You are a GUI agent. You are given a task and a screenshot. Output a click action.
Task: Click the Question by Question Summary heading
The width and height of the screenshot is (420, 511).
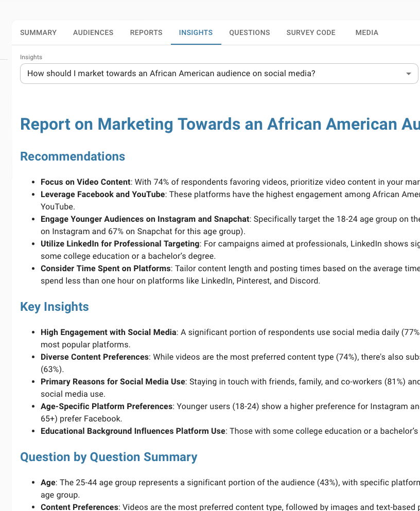[109, 457]
